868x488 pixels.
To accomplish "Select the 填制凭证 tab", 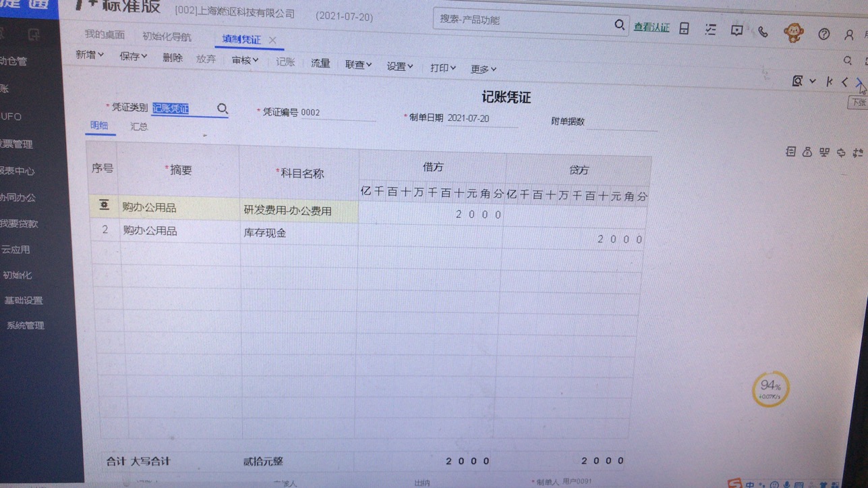I will pos(241,40).
